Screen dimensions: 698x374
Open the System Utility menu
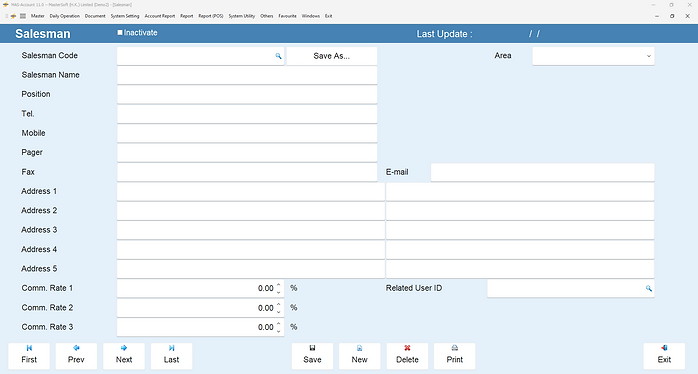[242, 16]
